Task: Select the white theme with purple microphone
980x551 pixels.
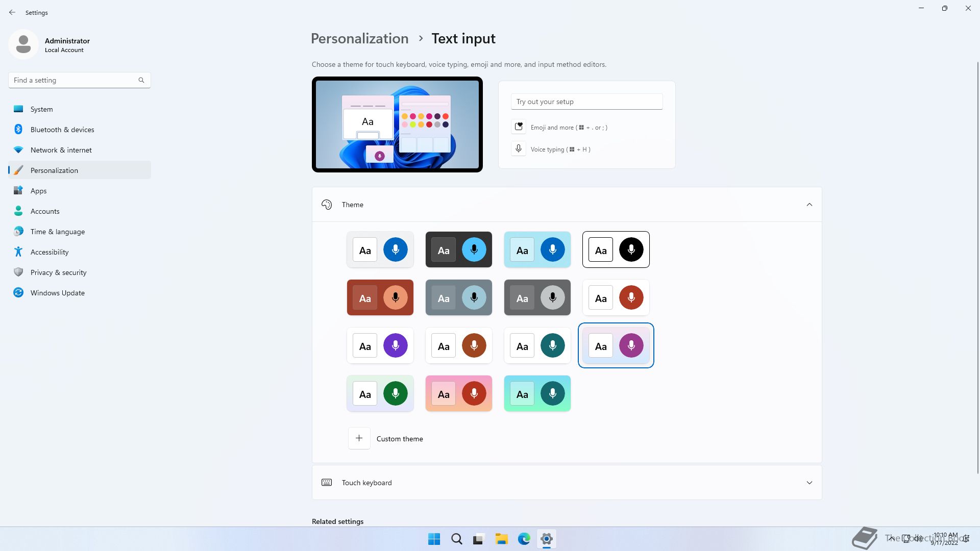Action: [x=380, y=345]
